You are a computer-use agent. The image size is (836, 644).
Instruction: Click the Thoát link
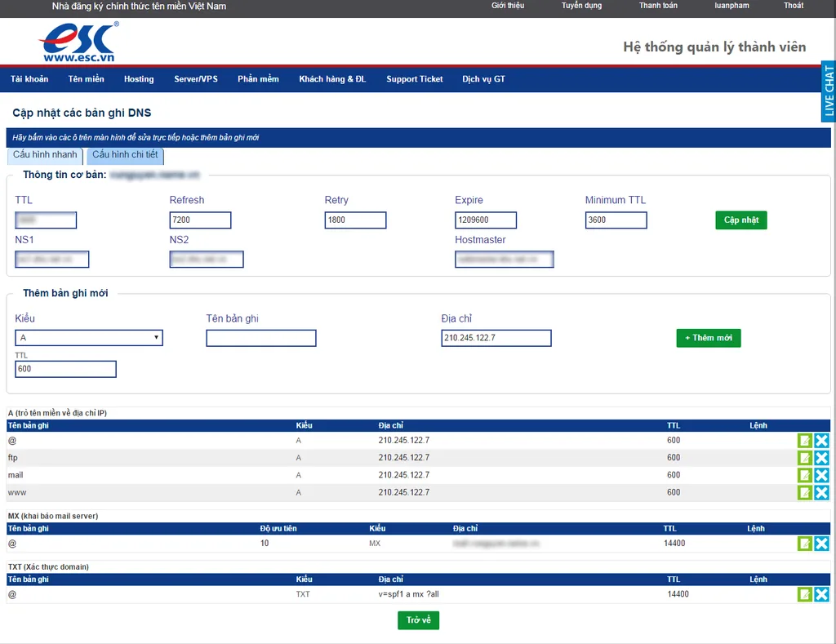[794, 6]
